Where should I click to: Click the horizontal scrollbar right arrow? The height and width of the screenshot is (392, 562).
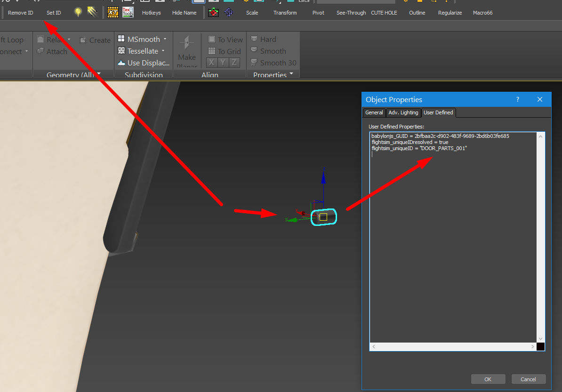(x=533, y=346)
